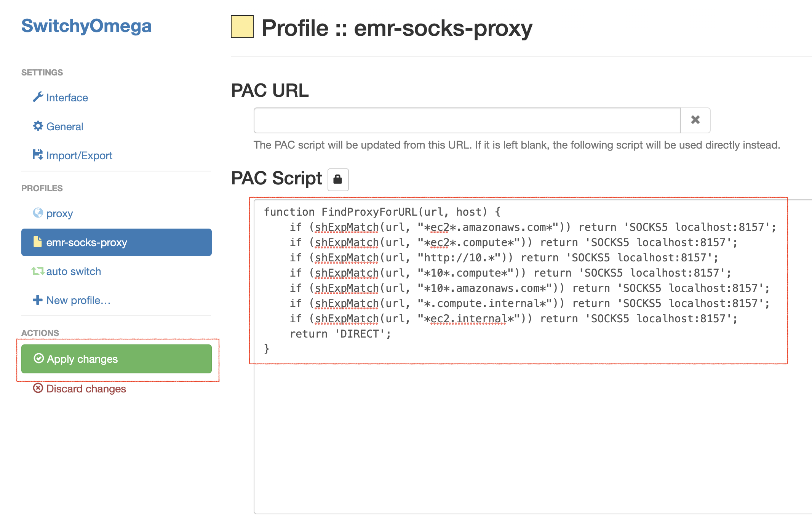
Task: Click the file icon on emr-socks-proxy profile
Action: (x=37, y=242)
